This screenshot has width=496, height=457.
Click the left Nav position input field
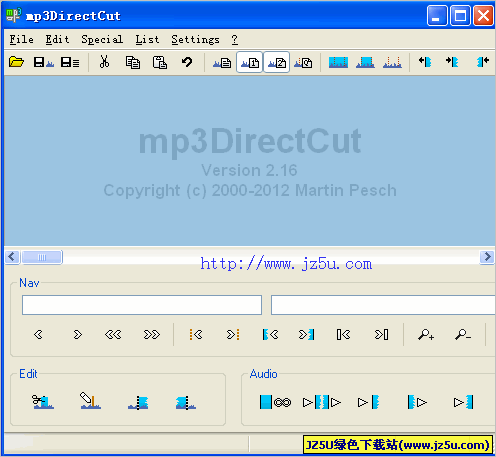(x=142, y=305)
